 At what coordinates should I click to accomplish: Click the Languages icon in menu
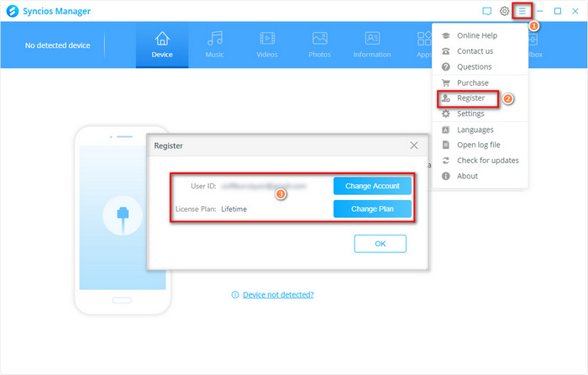tap(445, 129)
